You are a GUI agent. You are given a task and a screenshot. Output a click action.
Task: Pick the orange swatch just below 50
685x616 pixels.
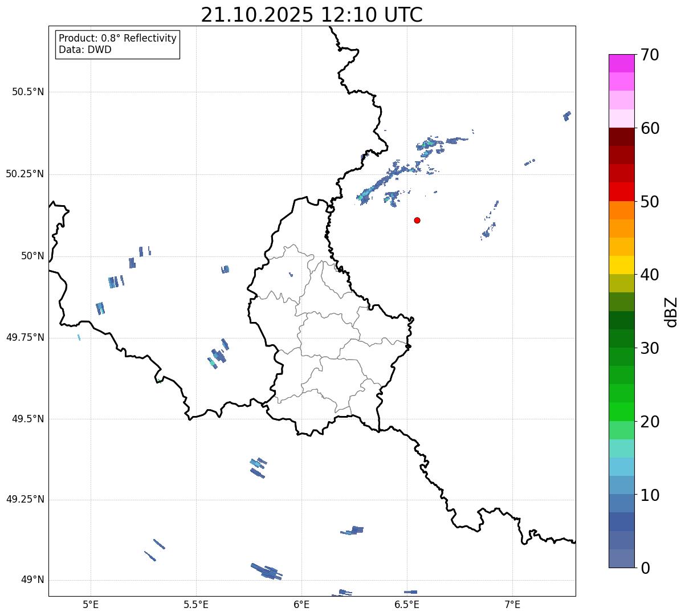point(621,210)
